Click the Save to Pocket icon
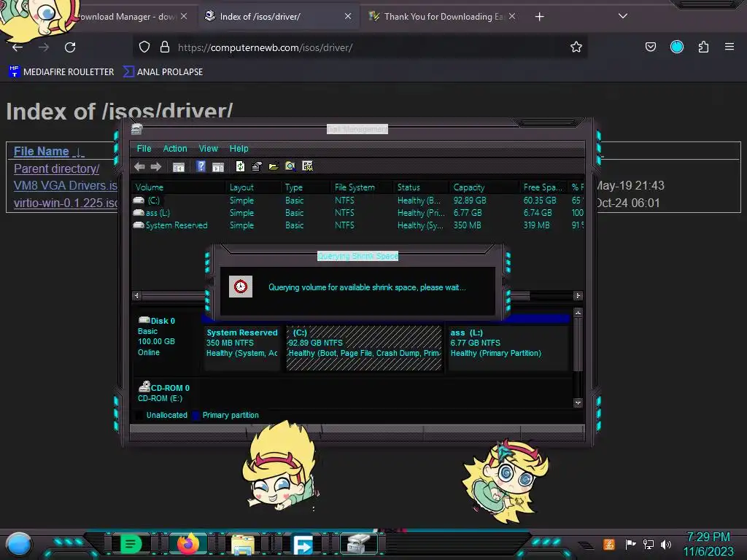Screen dimensions: 747x560 coord(650,47)
